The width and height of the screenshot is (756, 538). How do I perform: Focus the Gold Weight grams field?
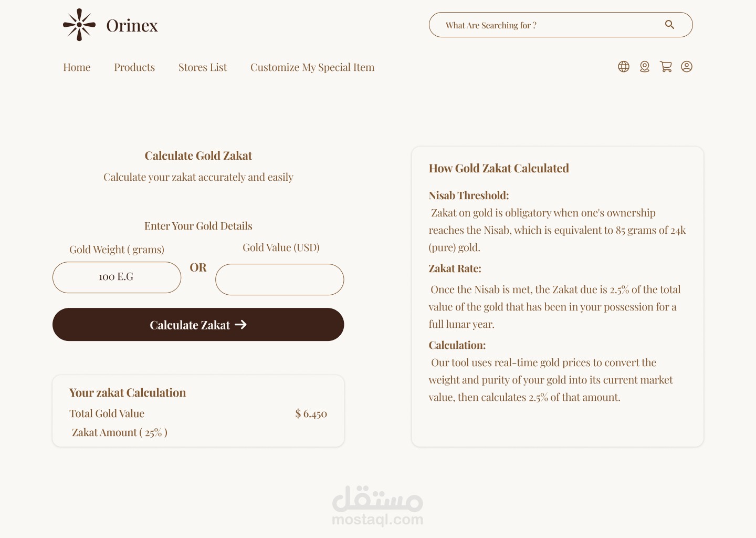pos(117,277)
